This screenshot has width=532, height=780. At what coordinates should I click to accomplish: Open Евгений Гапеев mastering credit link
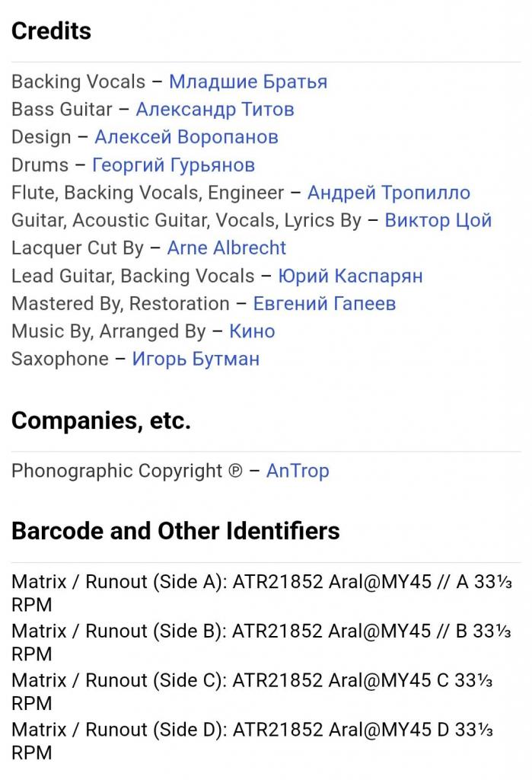coord(325,303)
